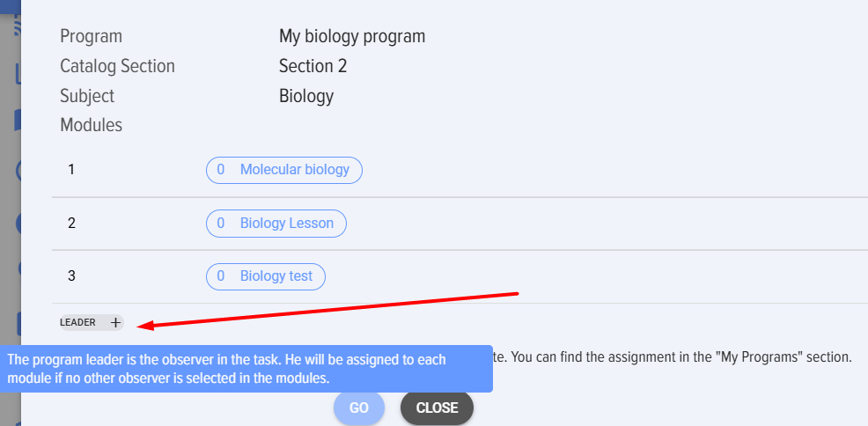
Task: Click module row number 3
Action: [71, 276]
